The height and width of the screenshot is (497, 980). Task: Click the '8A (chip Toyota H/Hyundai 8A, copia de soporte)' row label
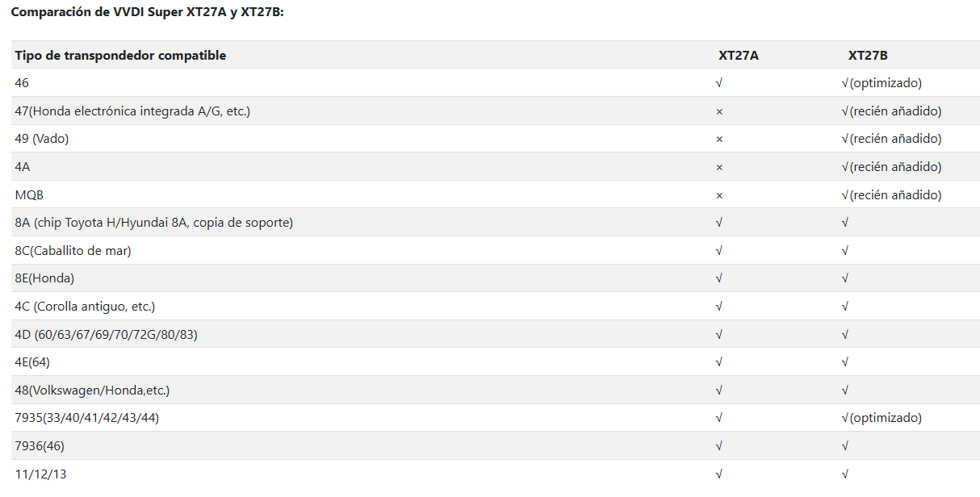coord(153,223)
